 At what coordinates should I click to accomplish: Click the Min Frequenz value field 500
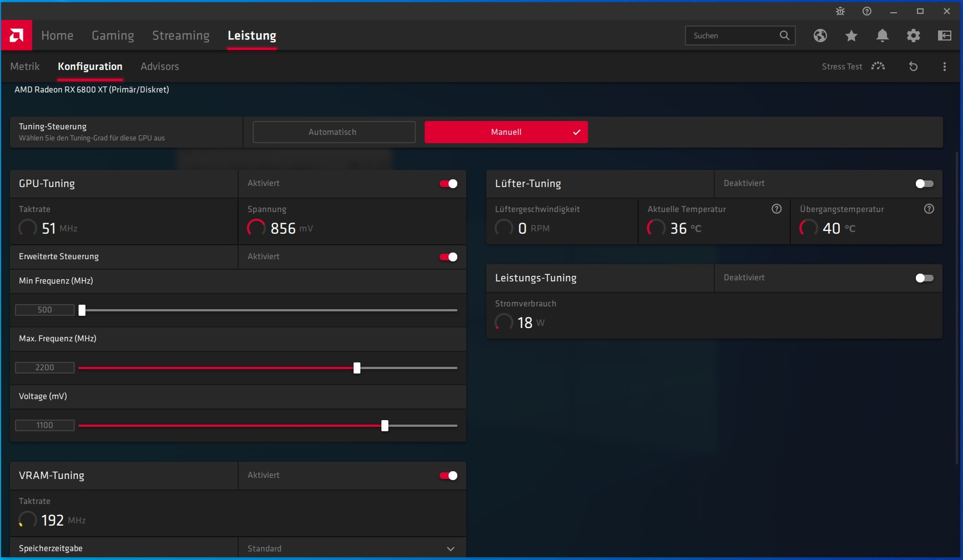(45, 310)
